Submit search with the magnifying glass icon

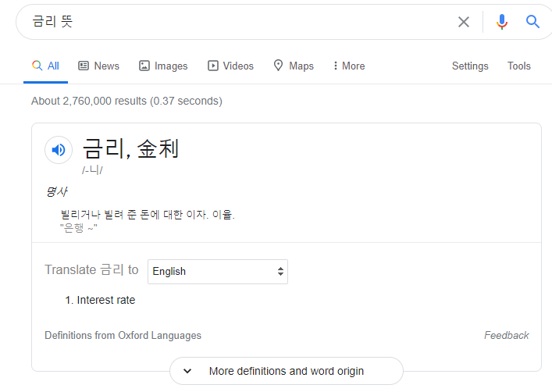(x=532, y=22)
